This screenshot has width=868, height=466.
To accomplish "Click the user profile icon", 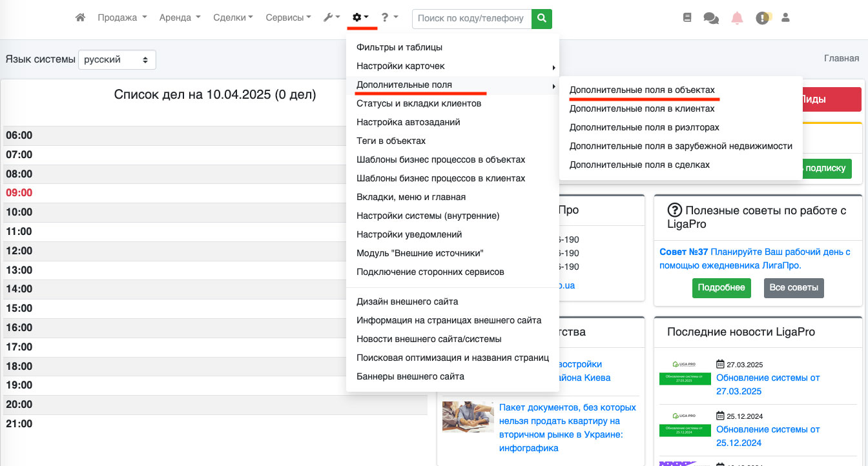I will (x=786, y=18).
